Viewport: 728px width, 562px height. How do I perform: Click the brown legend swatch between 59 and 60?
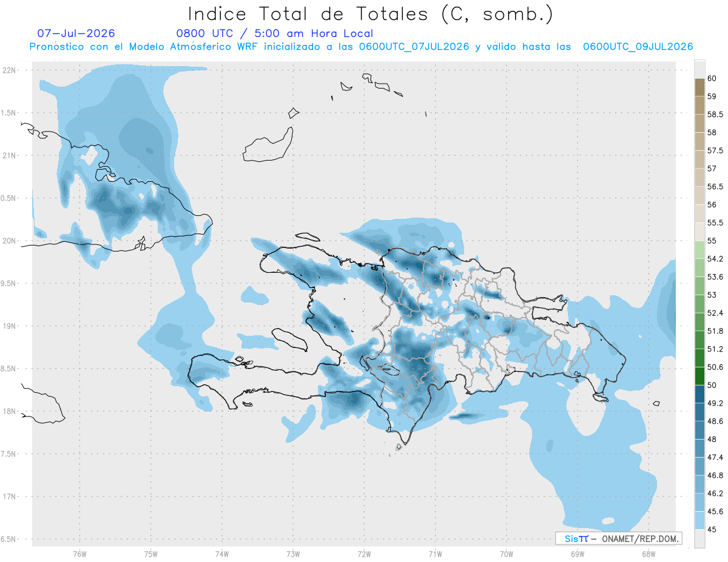pos(699,87)
